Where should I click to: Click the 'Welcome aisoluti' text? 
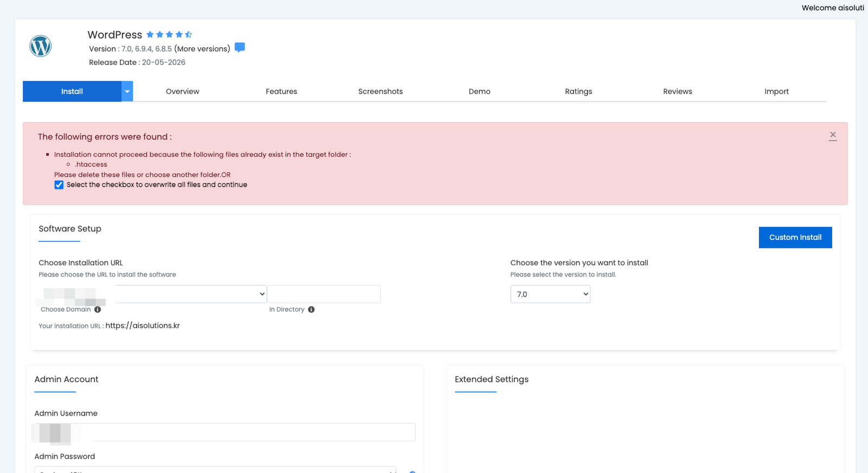click(833, 8)
